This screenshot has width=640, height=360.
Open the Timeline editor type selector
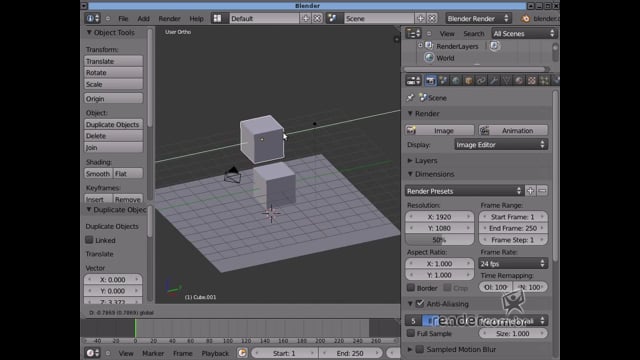tap(92, 353)
